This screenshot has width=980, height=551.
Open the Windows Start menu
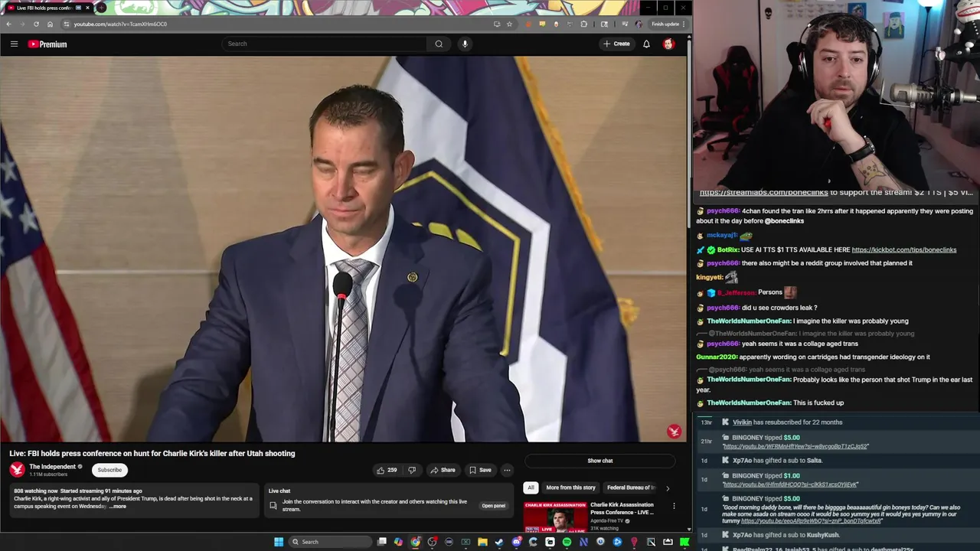pyautogui.click(x=279, y=542)
